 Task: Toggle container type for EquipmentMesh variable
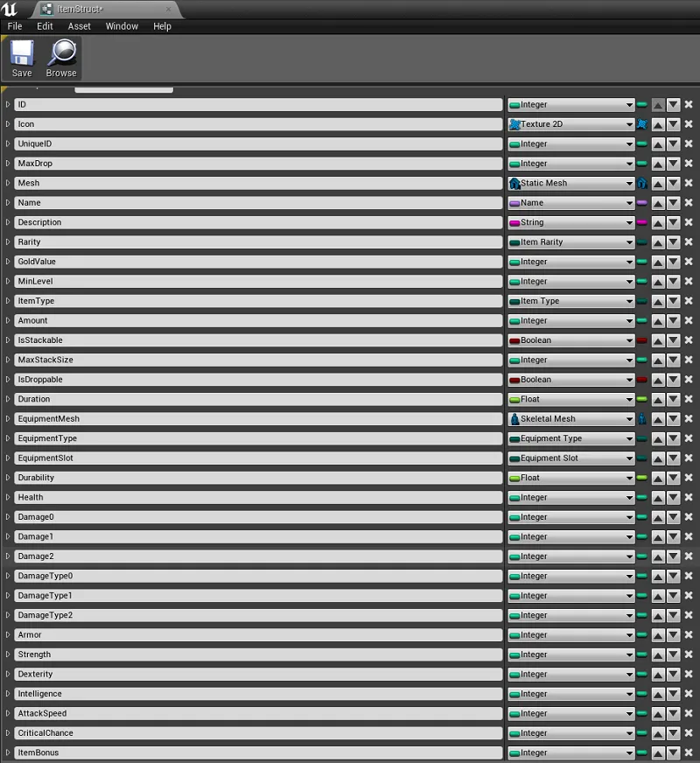point(642,419)
